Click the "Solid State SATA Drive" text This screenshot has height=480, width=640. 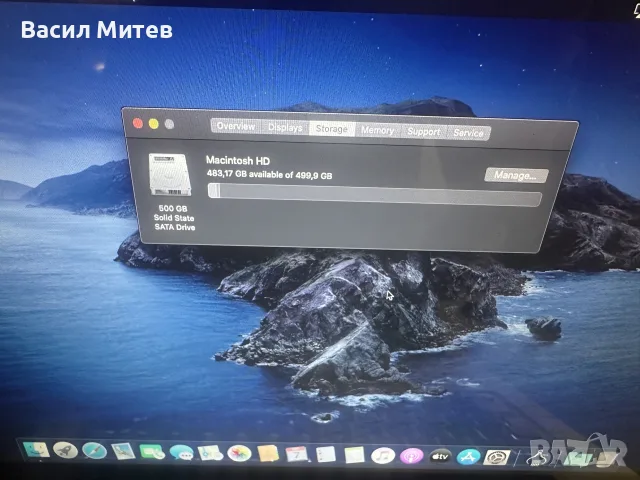(174, 222)
